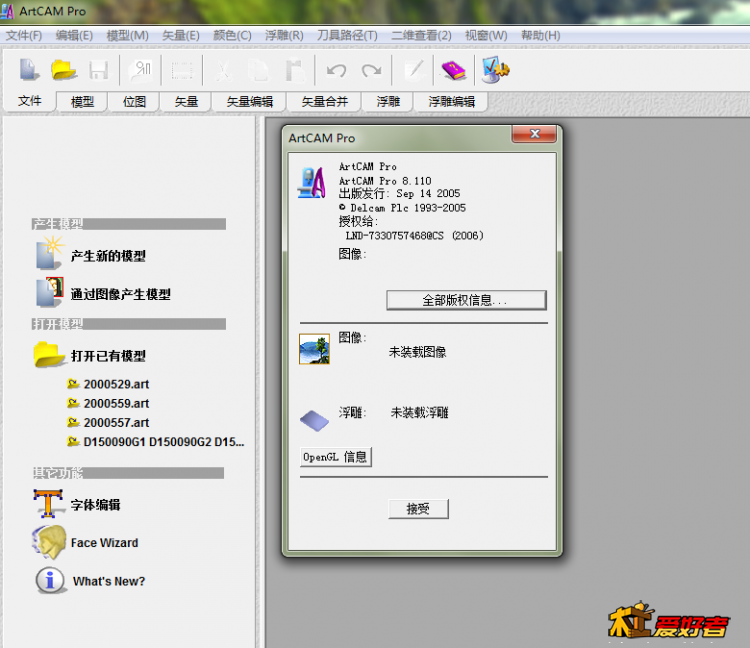This screenshot has width=750, height=648.
Task: Click the 打开已有模型 folder icon
Action: (49, 354)
